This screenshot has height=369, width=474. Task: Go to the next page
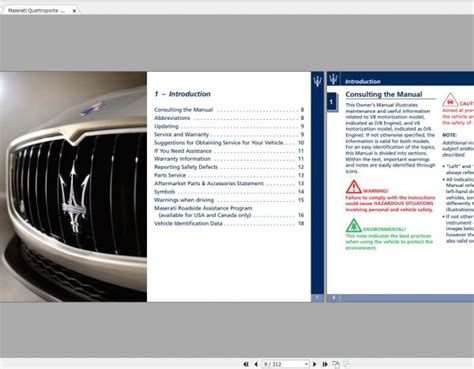pos(315,364)
